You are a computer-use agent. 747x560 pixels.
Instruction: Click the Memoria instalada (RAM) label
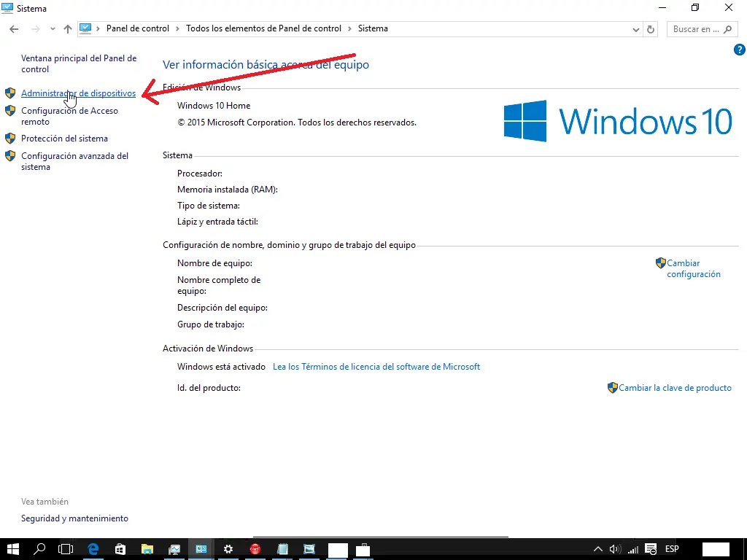[x=228, y=190]
